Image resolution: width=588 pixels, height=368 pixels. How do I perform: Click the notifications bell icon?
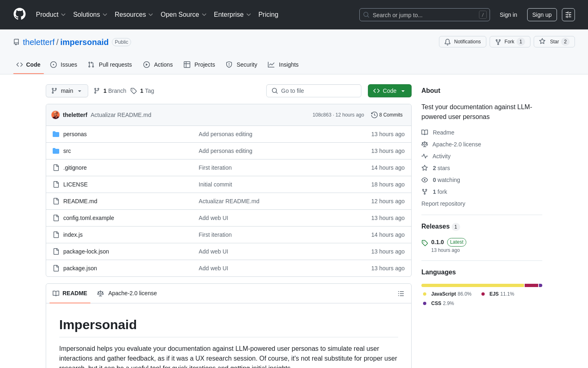tap(448, 42)
